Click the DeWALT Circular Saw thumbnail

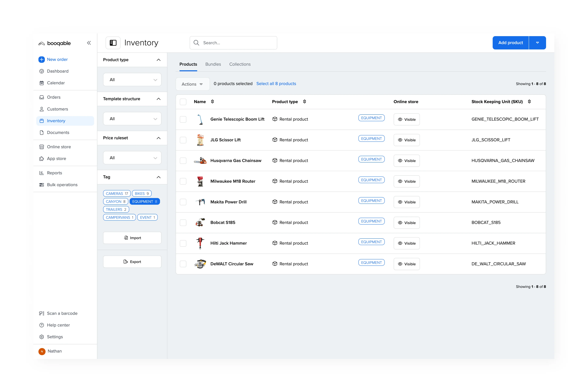(x=200, y=264)
